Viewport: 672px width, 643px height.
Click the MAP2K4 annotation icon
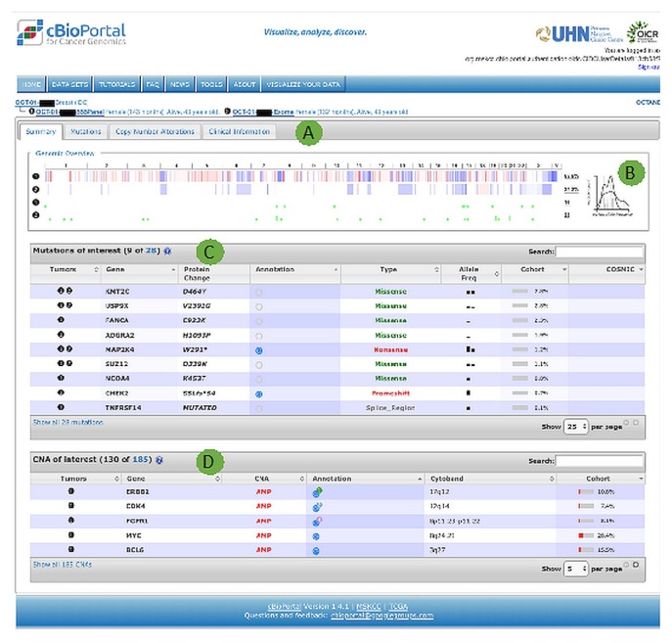258,347
